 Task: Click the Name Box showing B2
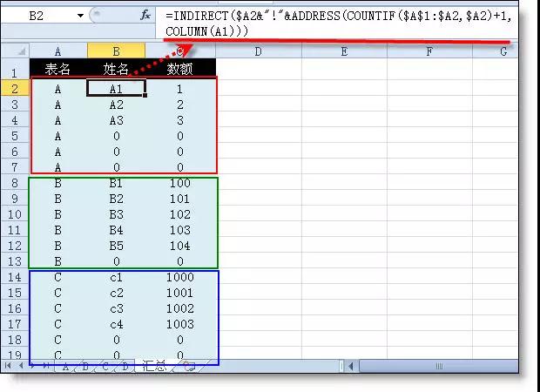(37, 16)
